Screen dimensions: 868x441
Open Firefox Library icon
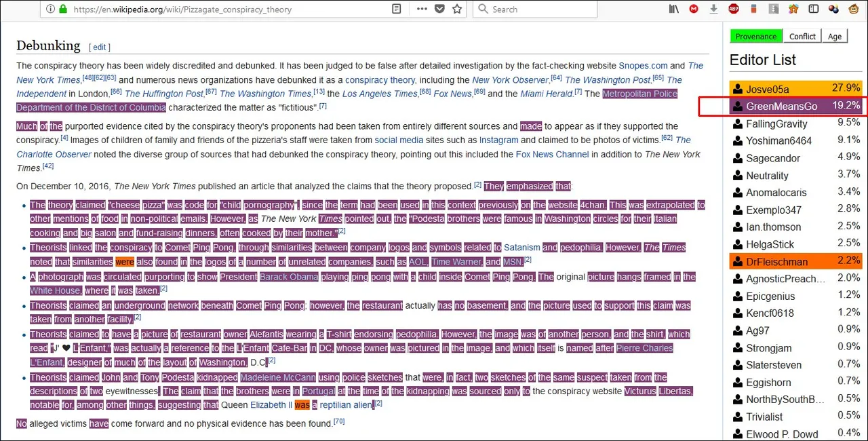tap(674, 9)
